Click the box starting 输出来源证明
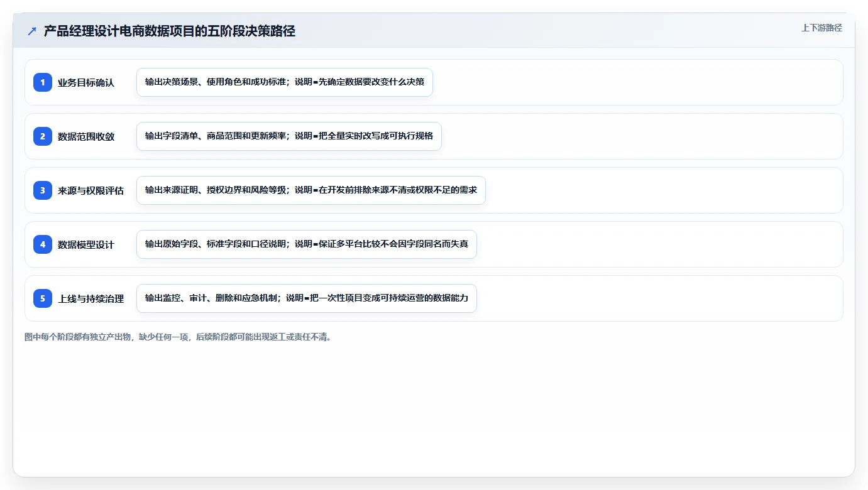 (x=311, y=190)
